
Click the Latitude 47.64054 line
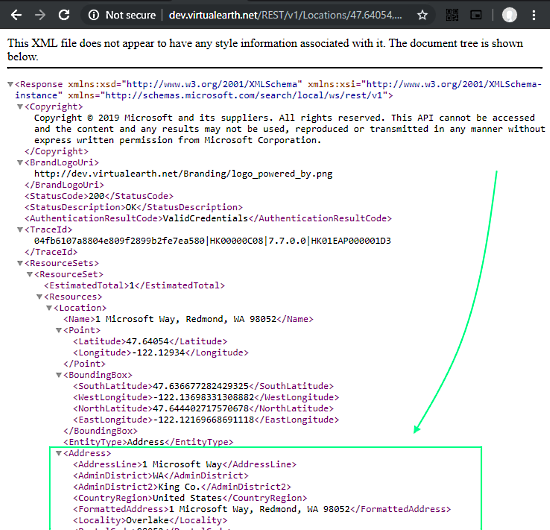click(x=150, y=341)
